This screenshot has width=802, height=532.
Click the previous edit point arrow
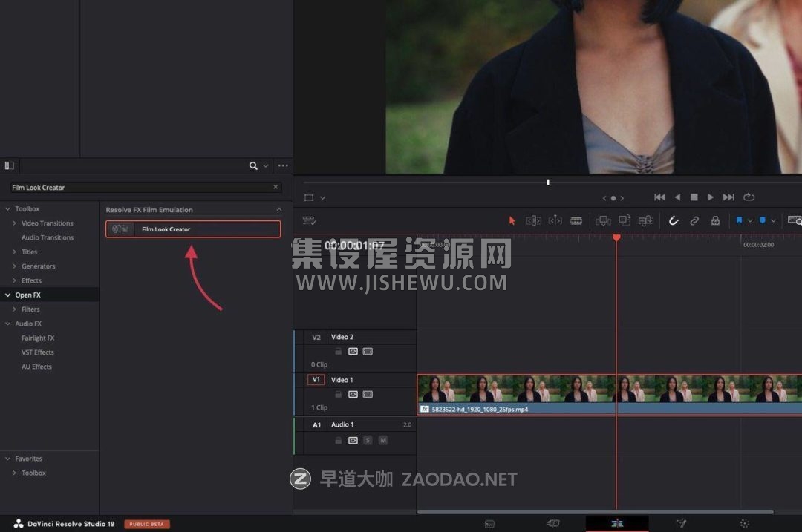pos(604,198)
